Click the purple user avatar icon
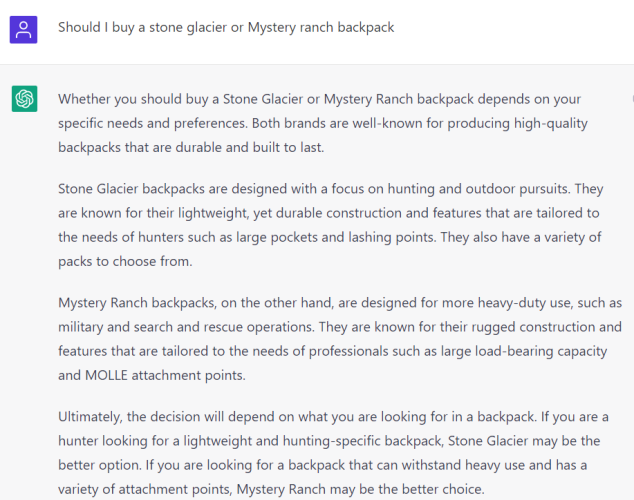 23,30
